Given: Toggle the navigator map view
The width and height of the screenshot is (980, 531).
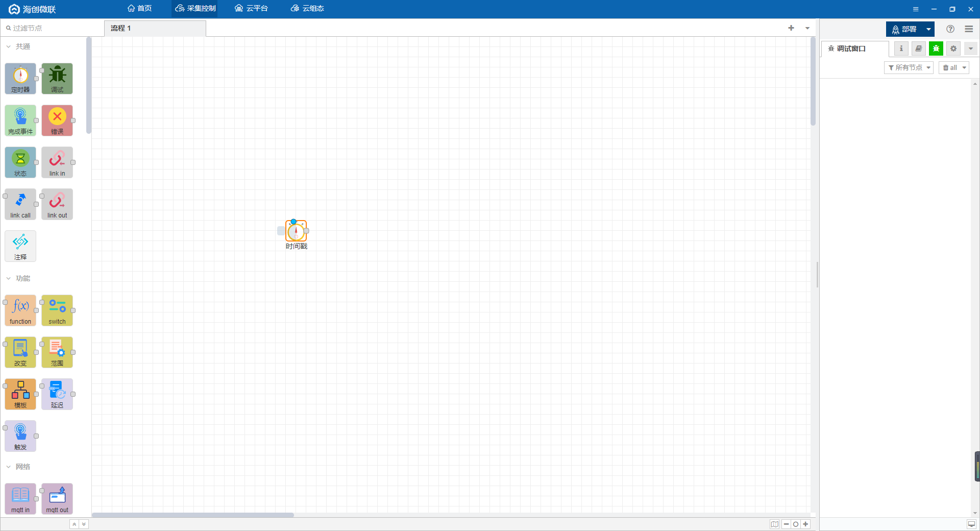Looking at the screenshot, I should click(775, 524).
